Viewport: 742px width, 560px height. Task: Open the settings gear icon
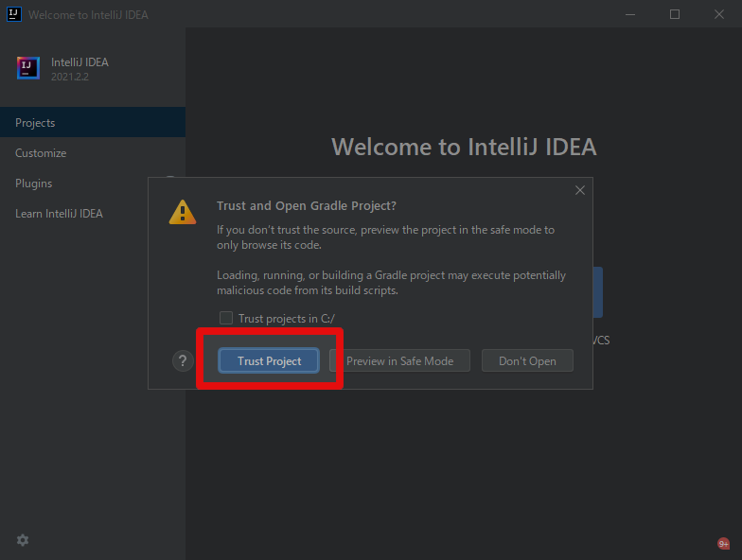click(x=23, y=539)
